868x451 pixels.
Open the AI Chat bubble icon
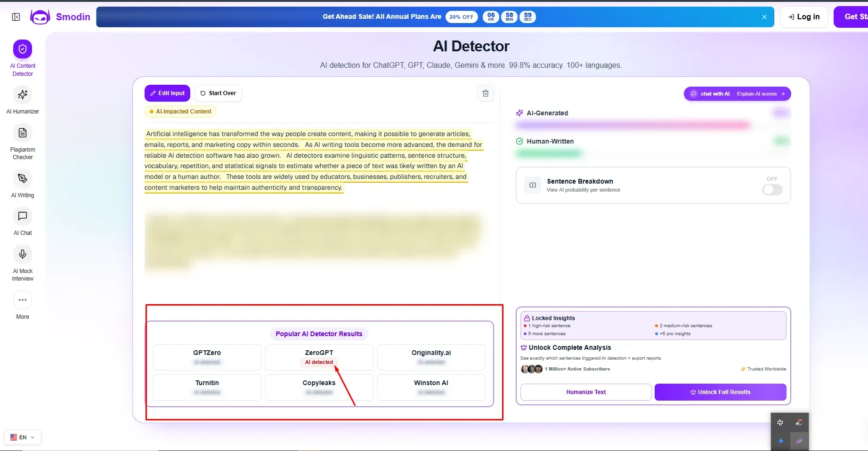tap(23, 216)
